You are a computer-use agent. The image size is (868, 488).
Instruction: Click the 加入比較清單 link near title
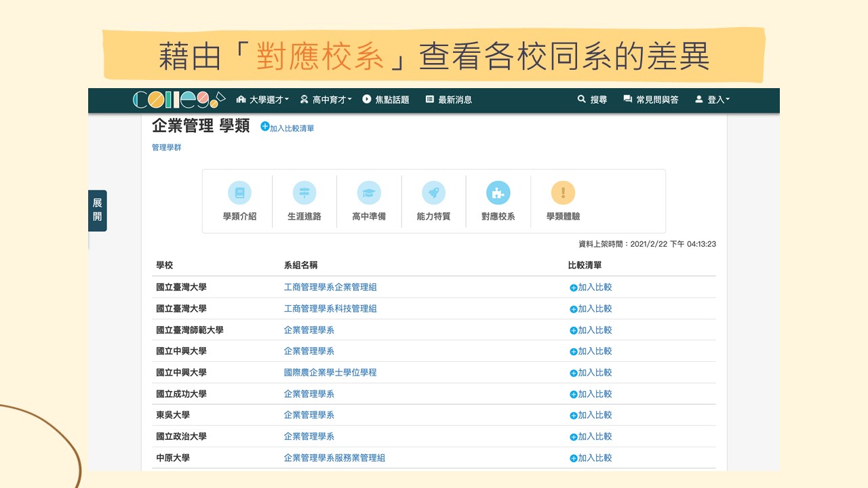point(292,128)
